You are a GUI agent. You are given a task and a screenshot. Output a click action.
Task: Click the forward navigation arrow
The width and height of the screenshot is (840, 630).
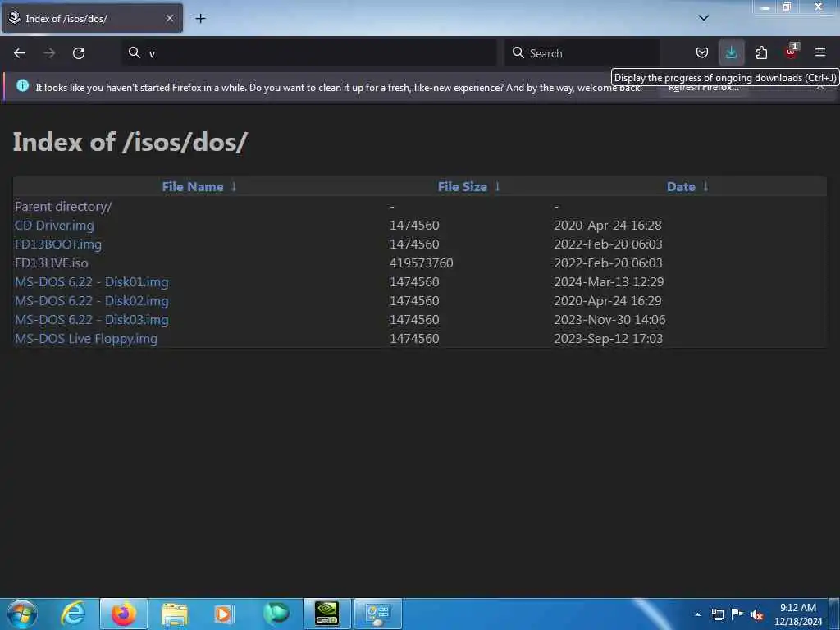pos(49,53)
